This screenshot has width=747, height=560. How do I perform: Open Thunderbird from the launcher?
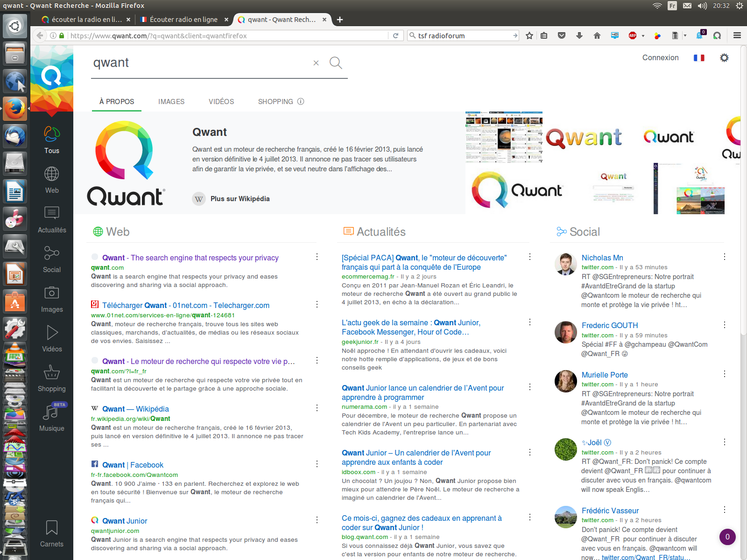pyautogui.click(x=15, y=136)
